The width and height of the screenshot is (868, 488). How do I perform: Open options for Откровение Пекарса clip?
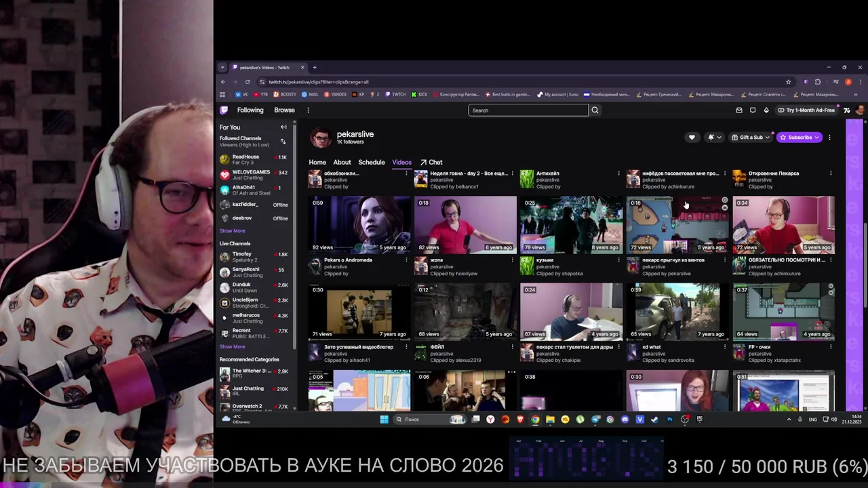point(831,174)
